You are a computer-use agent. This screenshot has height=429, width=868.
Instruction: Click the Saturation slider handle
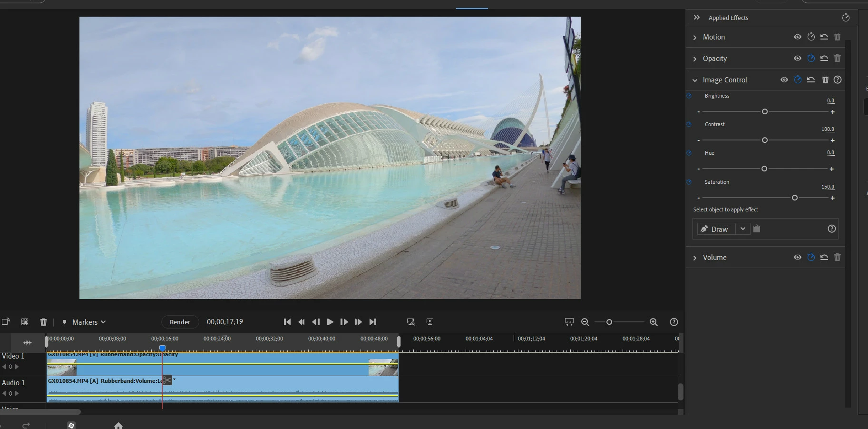(795, 198)
